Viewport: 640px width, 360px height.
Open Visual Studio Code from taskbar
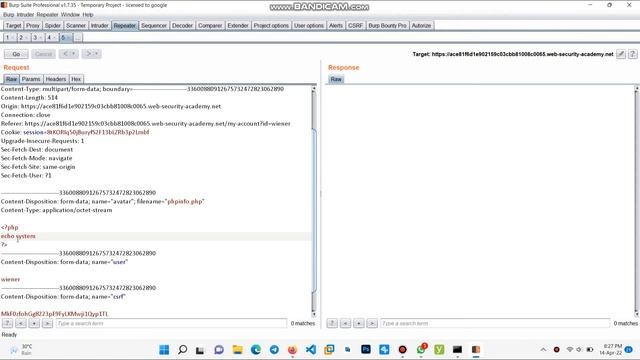click(311, 349)
